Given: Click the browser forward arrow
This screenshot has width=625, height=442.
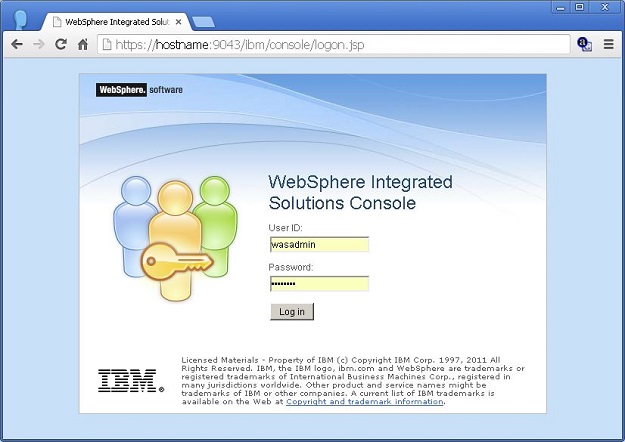Looking at the screenshot, I should (39, 44).
